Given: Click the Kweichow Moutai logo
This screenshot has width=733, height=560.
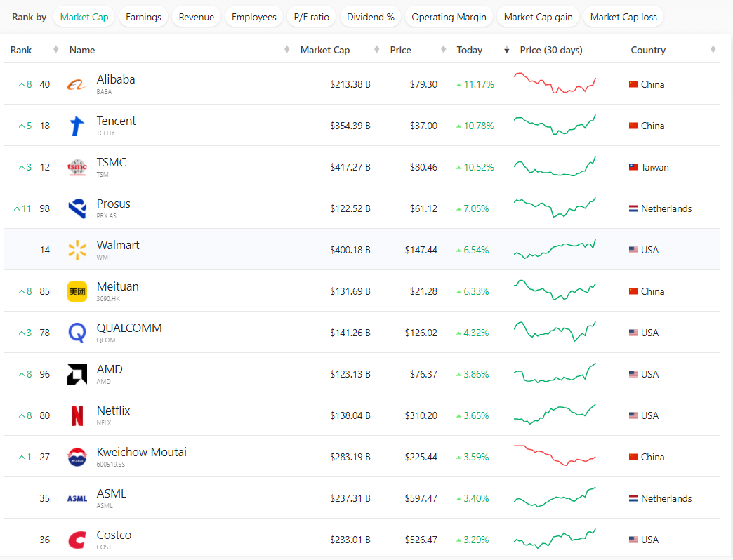Looking at the screenshot, I should tap(77, 457).
